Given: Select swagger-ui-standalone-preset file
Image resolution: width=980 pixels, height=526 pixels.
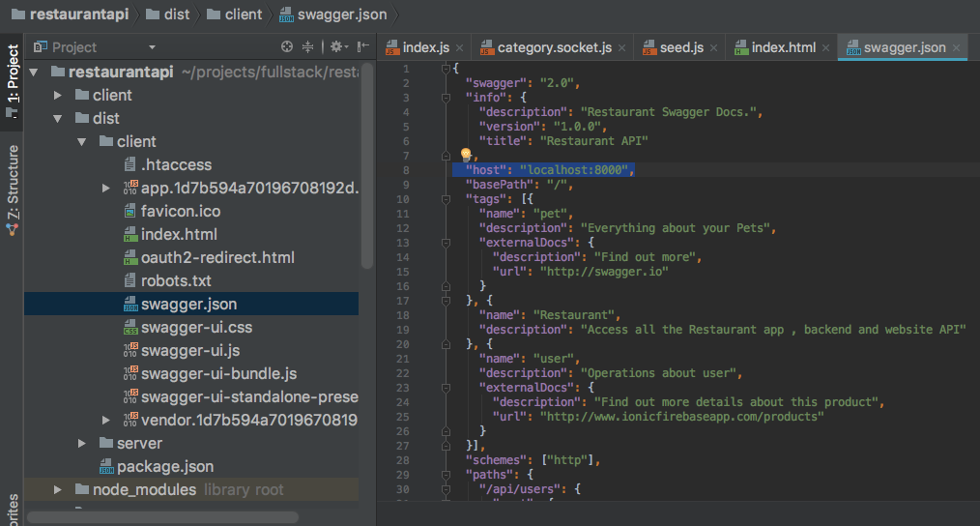Looking at the screenshot, I should [249, 396].
